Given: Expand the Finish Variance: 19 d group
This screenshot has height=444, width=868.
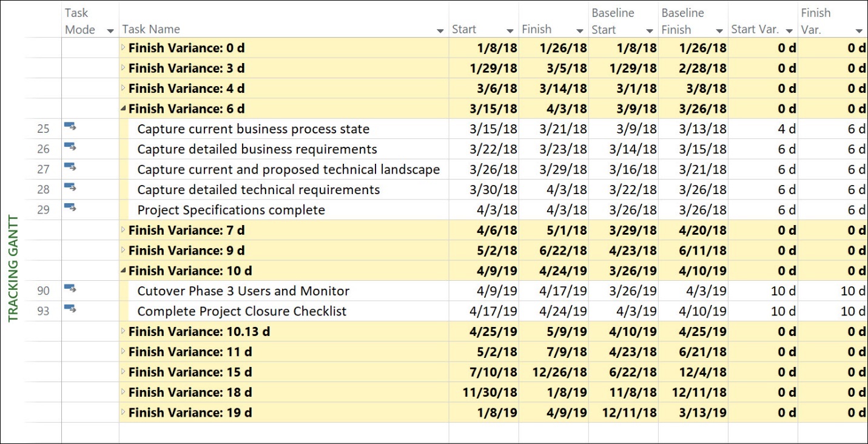Looking at the screenshot, I should (x=124, y=412).
